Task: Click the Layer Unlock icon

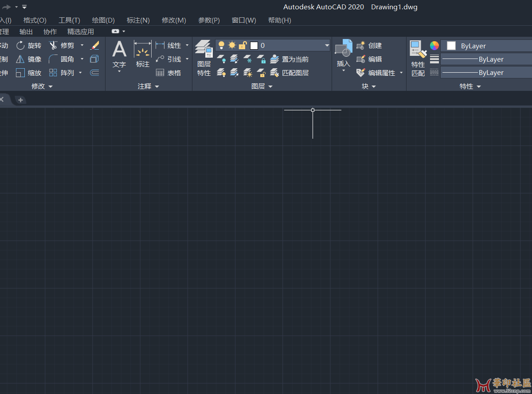Action: pos(262,73)
